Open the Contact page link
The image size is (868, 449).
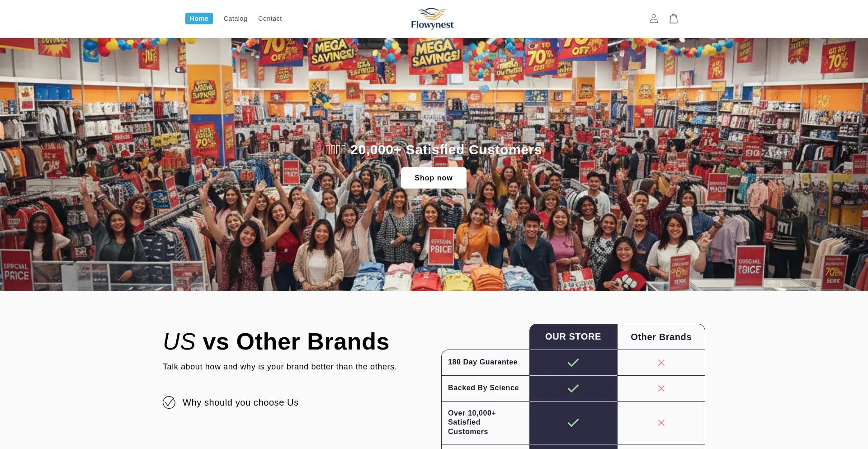270,19
